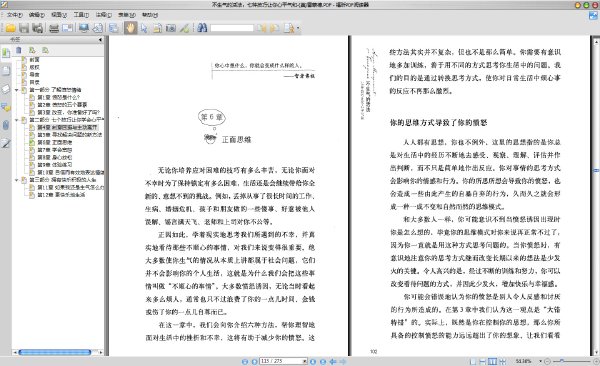Viewport: 600px width, 366px height.
Task: Go to previous page button
Action: click(254, 361)
